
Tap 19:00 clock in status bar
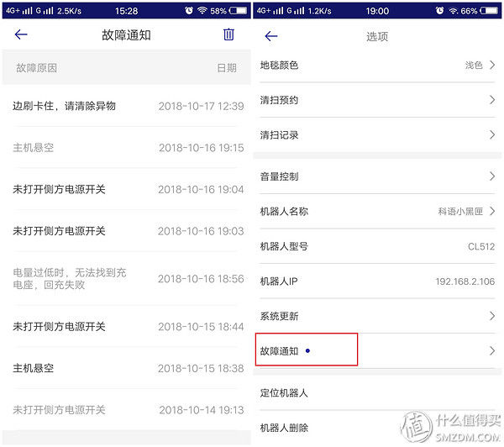click(377, 11)
